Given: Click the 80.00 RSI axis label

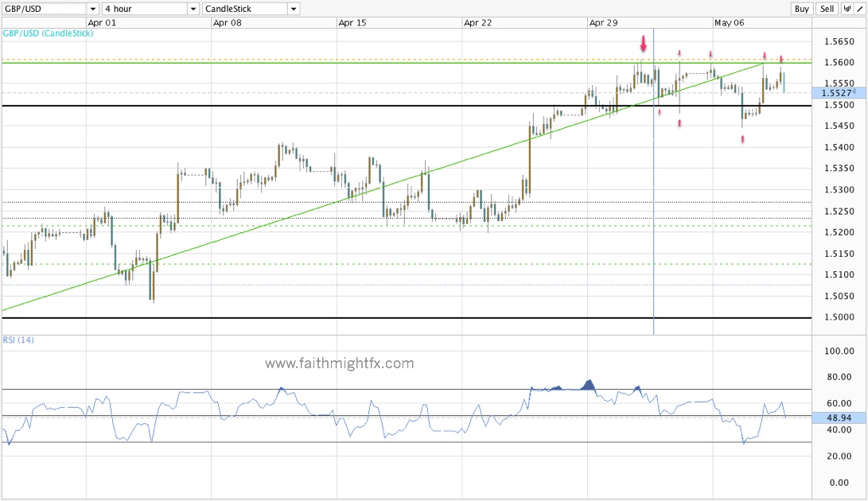Looking at the screenshot, I should (839, 377).
